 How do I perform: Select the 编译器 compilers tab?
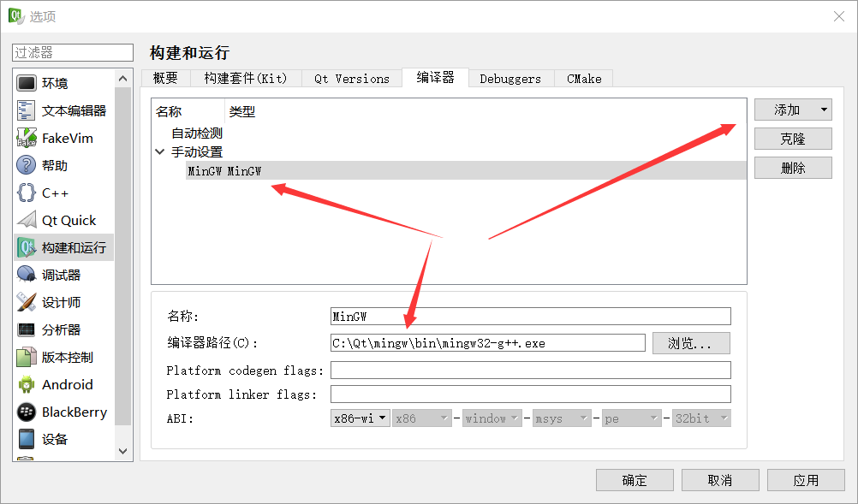click(435, 77)
